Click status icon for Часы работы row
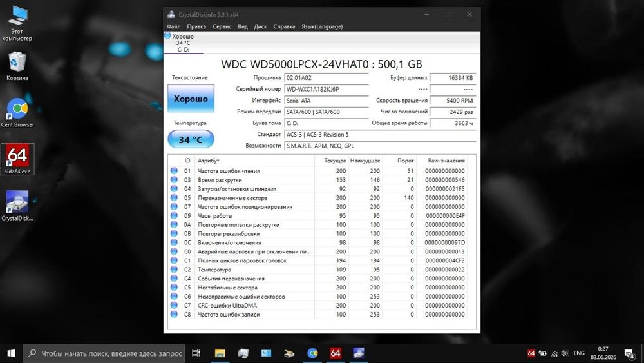 tap(174, 215)
